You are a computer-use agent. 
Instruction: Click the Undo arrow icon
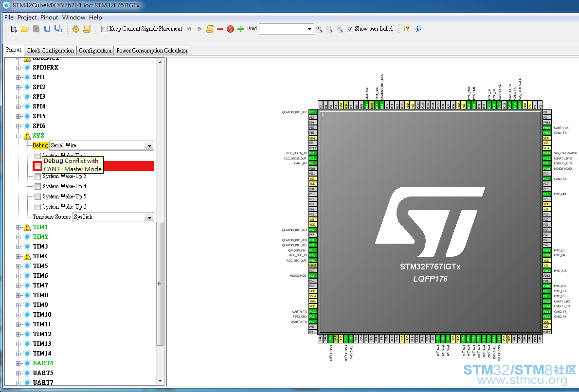(x=189, y=29)
